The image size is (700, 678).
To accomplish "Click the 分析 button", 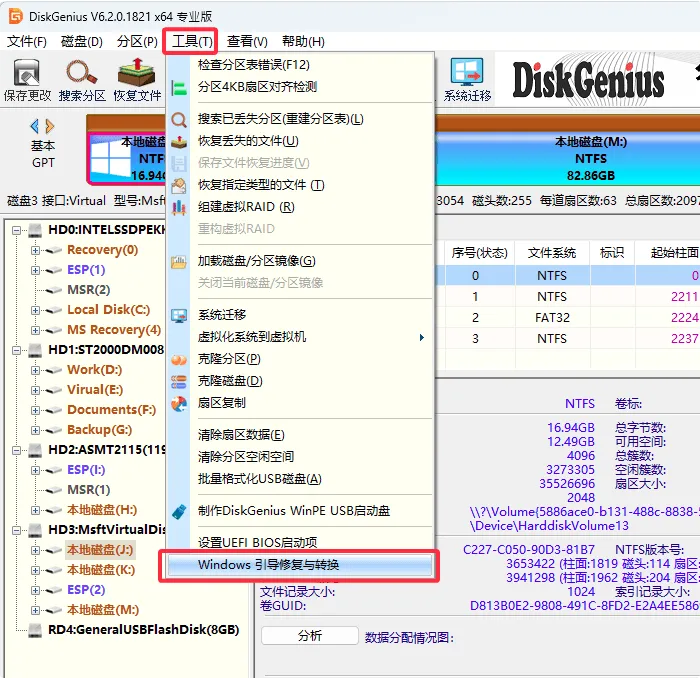I will click(310, 636).
